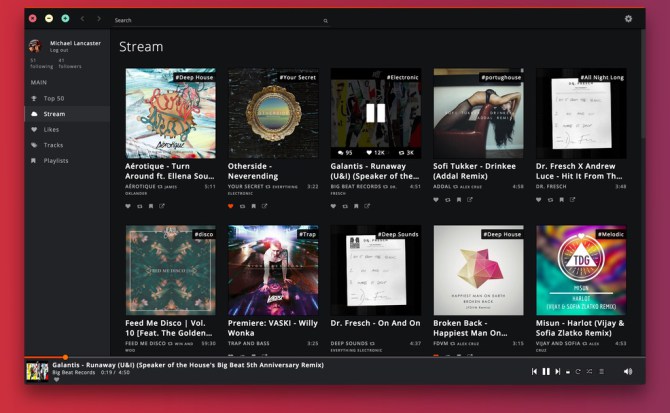Open the play queue list icon
670x413 pixels.
pyautogui.click(x=602, y=372)
